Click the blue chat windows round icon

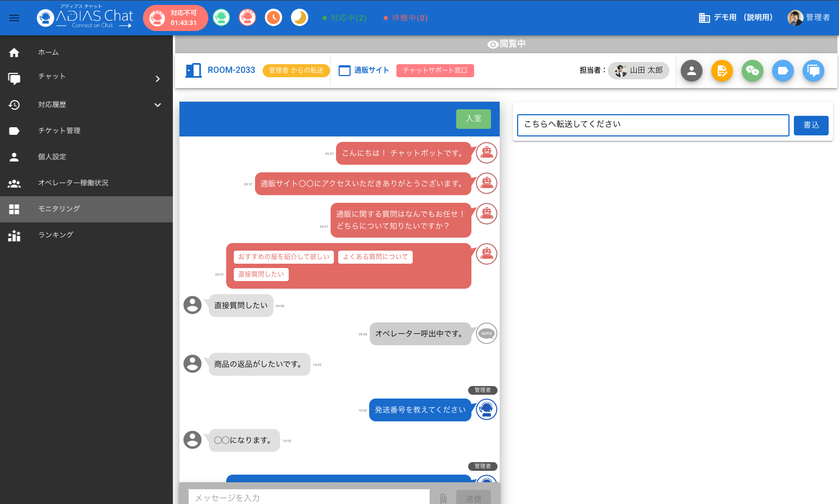(813, 71)
